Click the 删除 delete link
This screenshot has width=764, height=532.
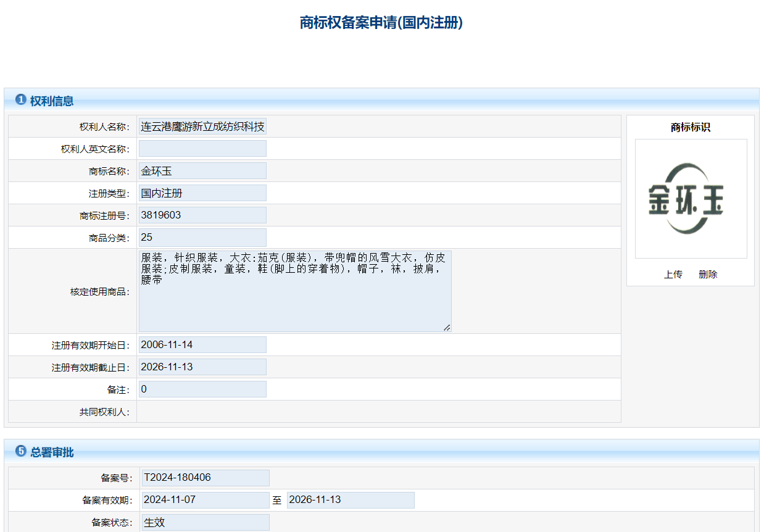coord(708,275)
